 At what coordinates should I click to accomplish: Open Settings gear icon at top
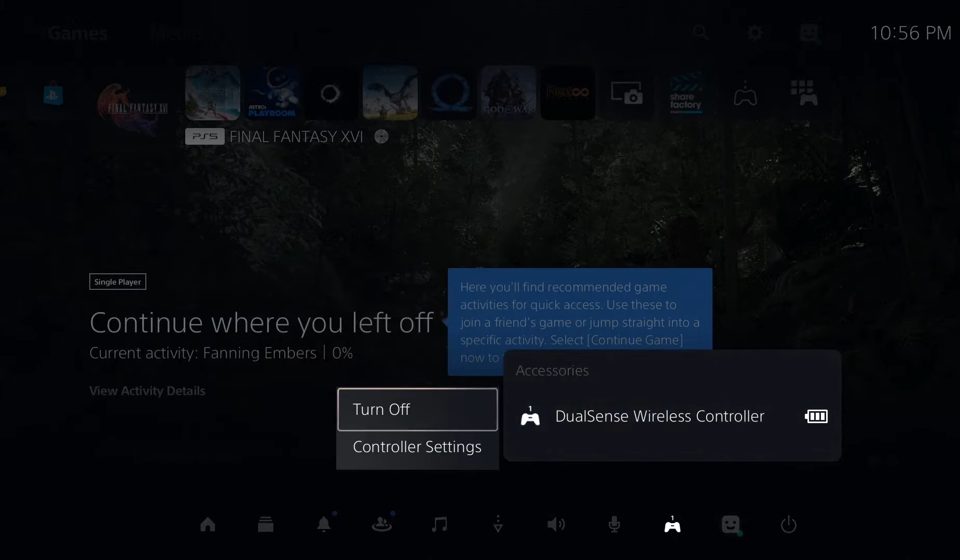click(x=755, y=33)
